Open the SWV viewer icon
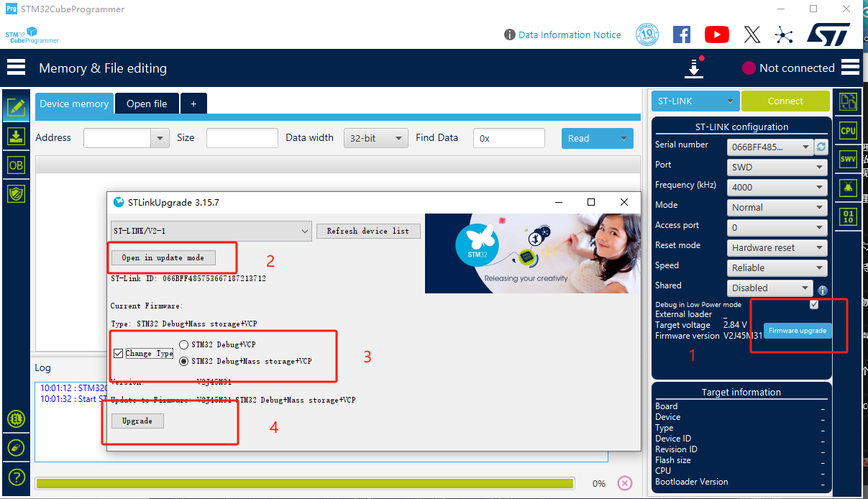868x499 pixels. pos(848,159)
